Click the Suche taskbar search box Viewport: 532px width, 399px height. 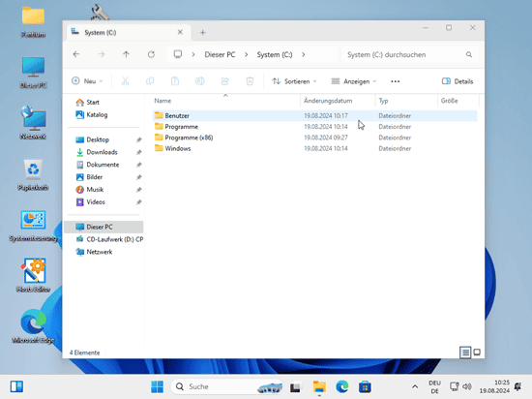pyautogui.click(x=226, y=386)
